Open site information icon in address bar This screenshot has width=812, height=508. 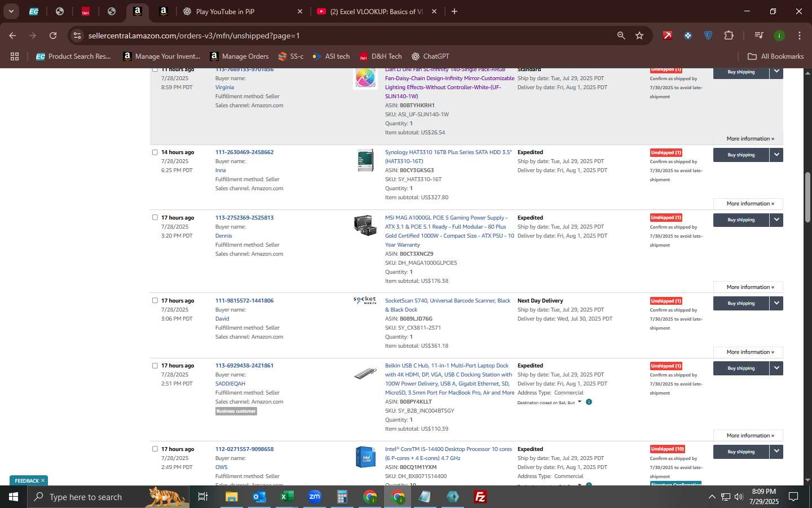(x=77, y=36)
